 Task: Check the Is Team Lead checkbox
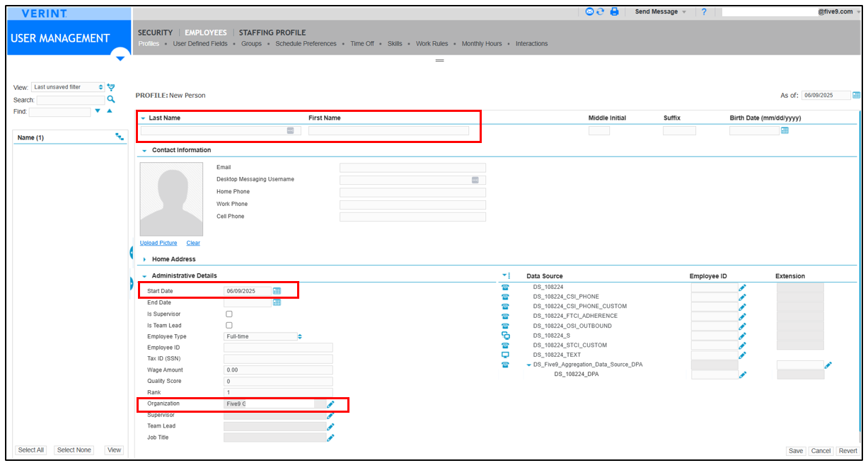tap(228, 325)
